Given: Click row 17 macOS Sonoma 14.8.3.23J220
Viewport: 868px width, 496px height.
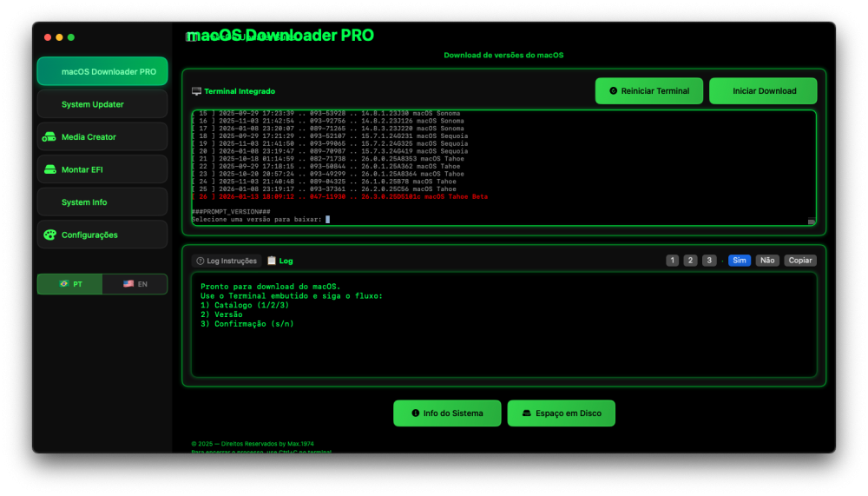Looking at the screenshot, I should (328, 129).
